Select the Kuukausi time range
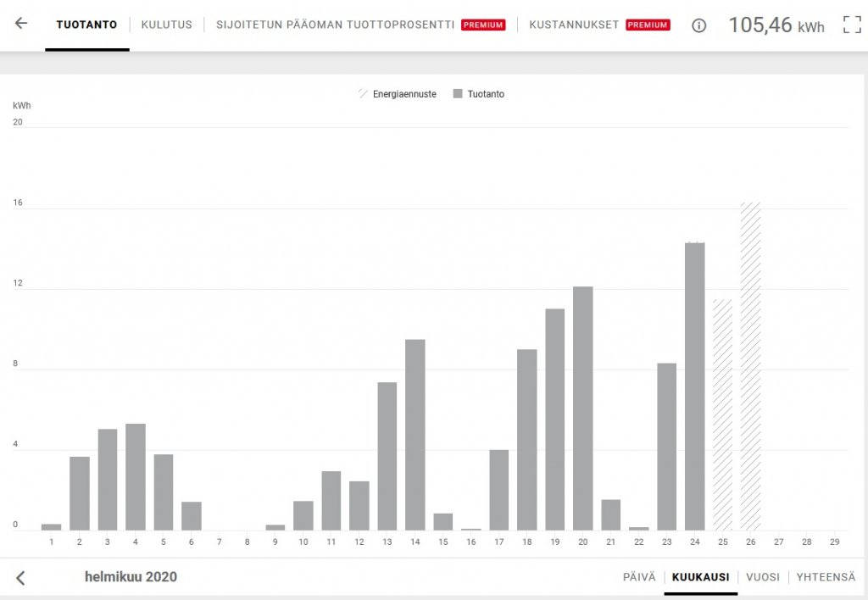Viewport: 868px width, 600px height. (700, 577)
